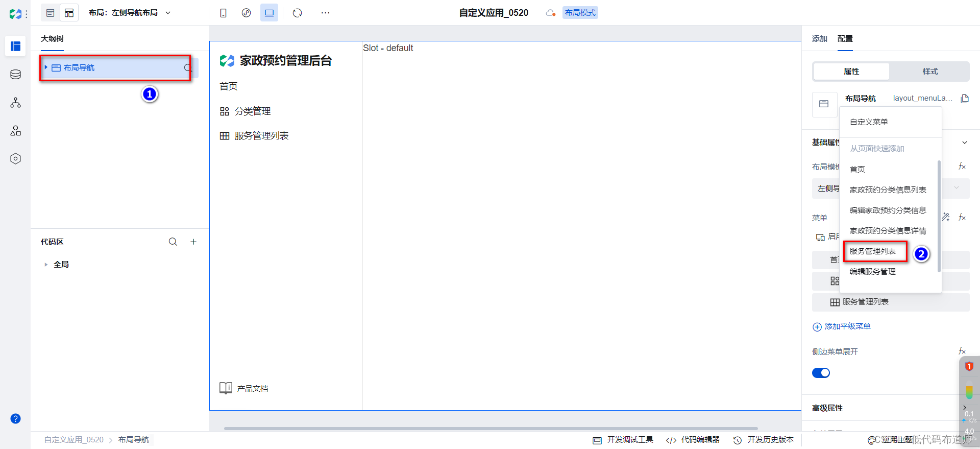980x449 pixels.
Task: Open the page view icon in top toolbar
Action: (x=50, y=13)
